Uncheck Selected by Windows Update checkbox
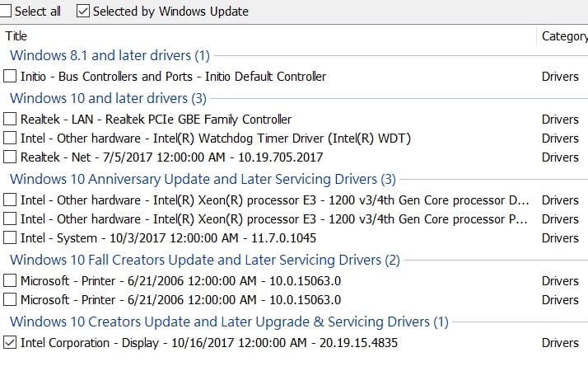 point(83,11)
